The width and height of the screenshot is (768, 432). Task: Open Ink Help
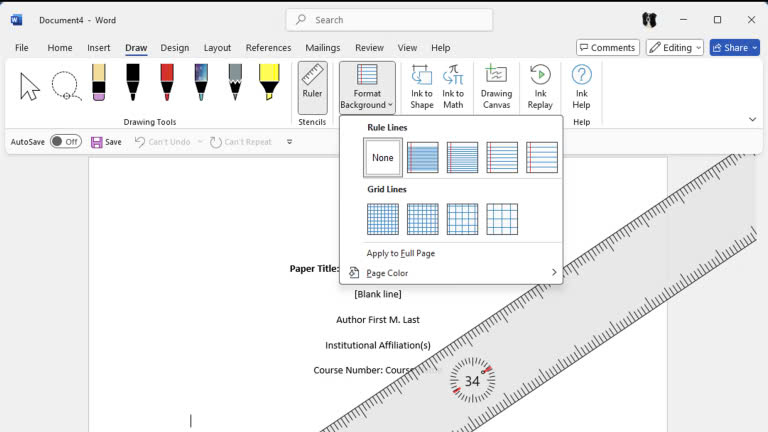[581, 87]
